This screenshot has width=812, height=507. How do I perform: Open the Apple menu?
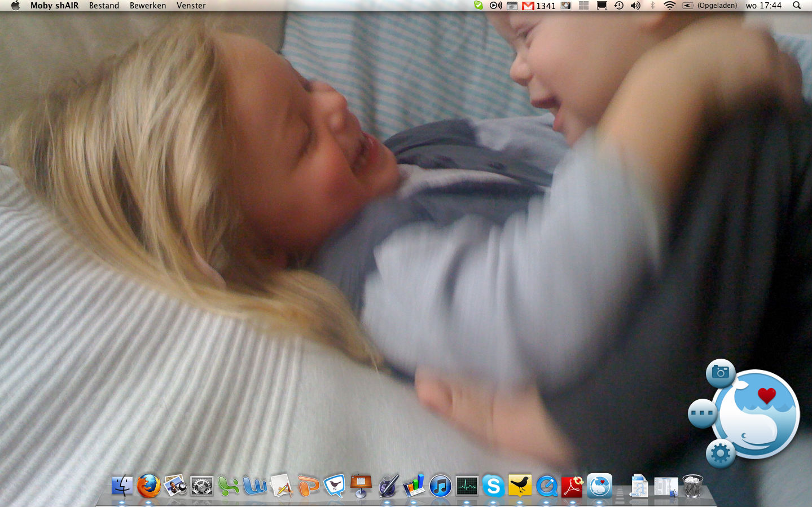15,6
